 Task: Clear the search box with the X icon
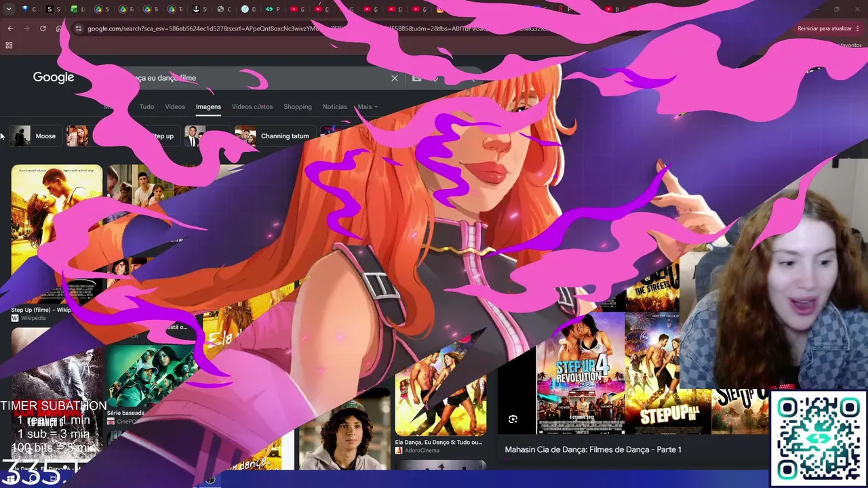pyautogui.click(x=395, y=78)
